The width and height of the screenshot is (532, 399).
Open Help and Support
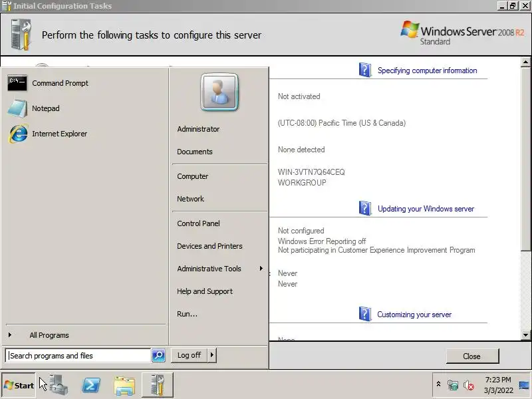(205, 291)
